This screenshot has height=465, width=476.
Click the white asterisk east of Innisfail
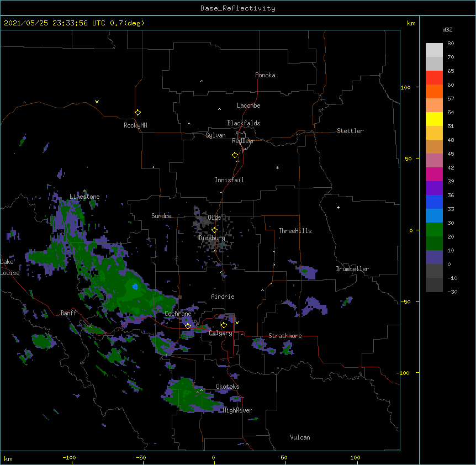[x=277, y=167]
